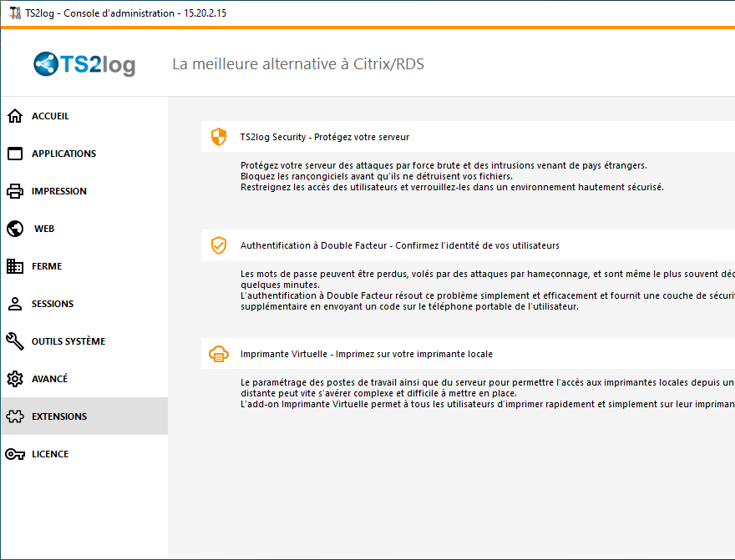Open Authentification à Double Facteur extension
735x560 pixels.
pyautogui.click(x=468, y=245)
